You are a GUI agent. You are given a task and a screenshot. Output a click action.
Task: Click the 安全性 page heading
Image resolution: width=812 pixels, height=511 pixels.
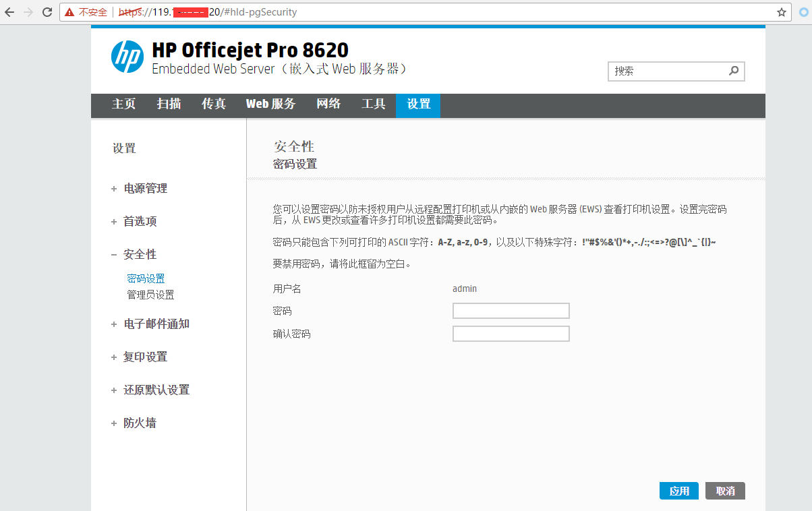(294, 146)
